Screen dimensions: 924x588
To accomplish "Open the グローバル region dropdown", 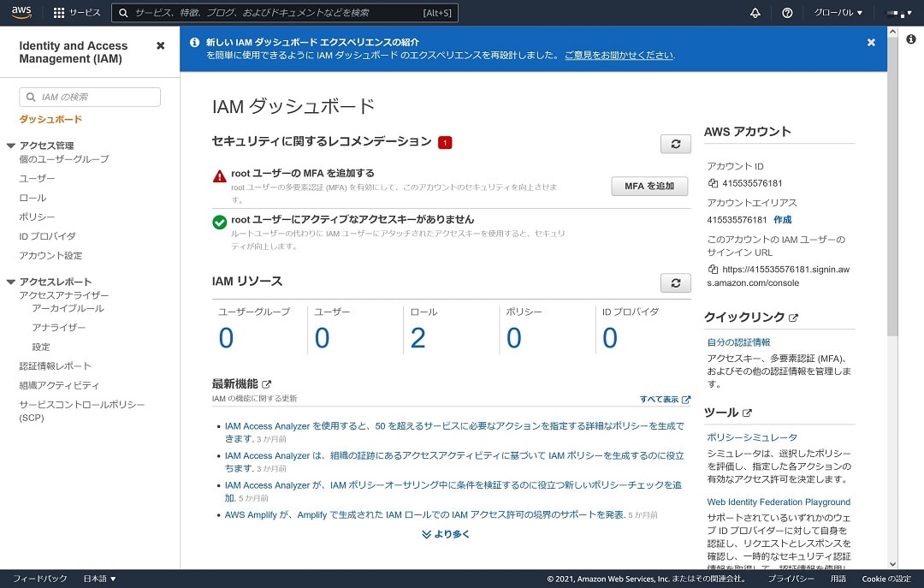I will pos(838,12).
